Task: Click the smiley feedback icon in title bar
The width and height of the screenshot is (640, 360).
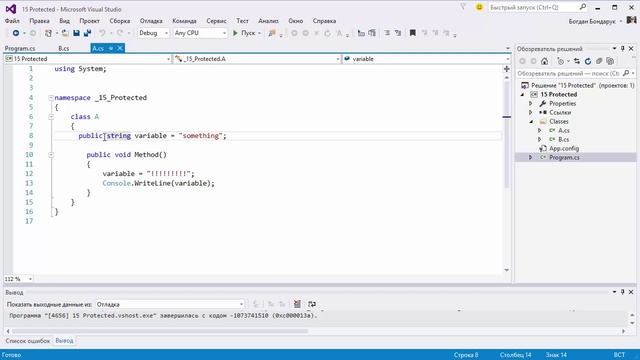Action: pyautogui.click(x=479, y=7)
